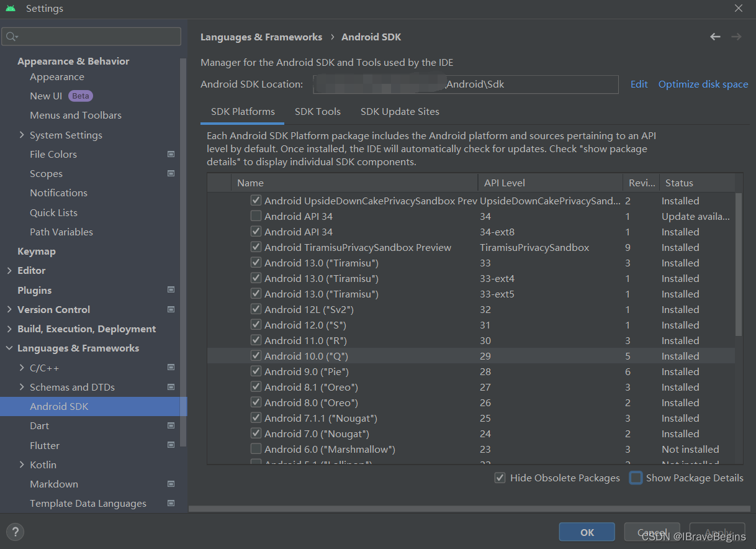Click the project-level icon beside Dart
The width and height of the screenshot is (756, 549).
click(x=171, y=425)
